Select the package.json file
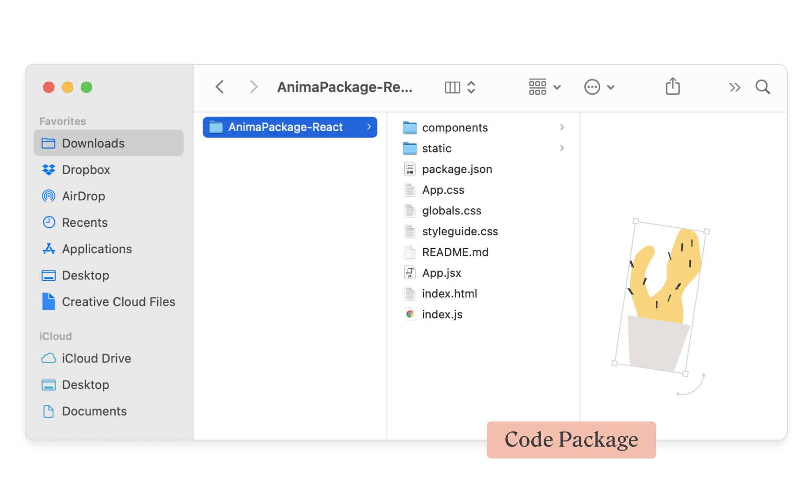This screenshot has height=504, width=812. (457, 169)
